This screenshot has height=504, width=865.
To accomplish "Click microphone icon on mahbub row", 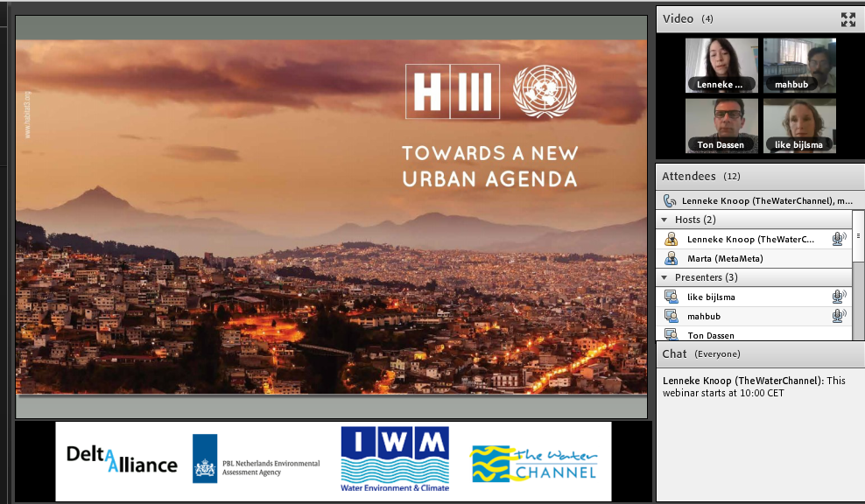I will pyautogui.click(x=839, y=316).
